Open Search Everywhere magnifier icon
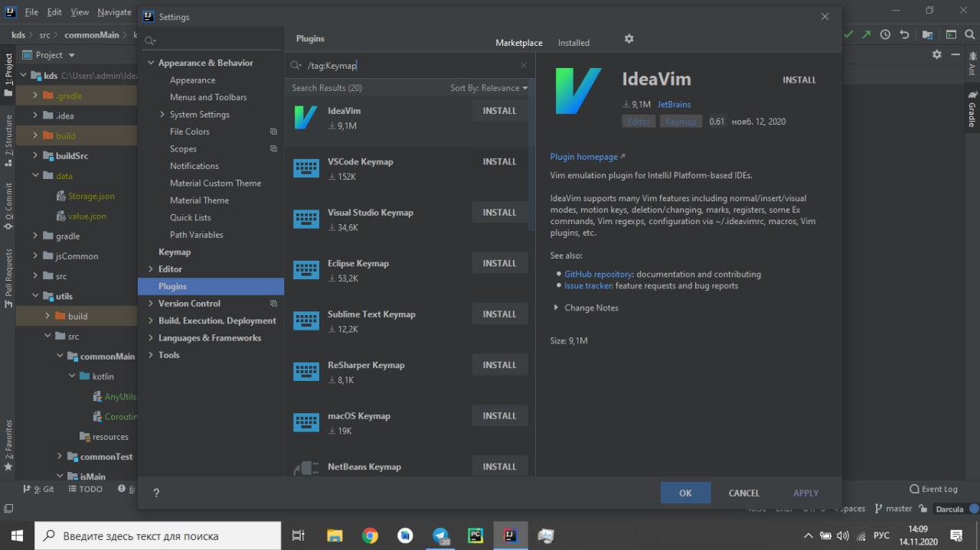Viewport: 980px width, 550px height. click(x=970, y=34)
